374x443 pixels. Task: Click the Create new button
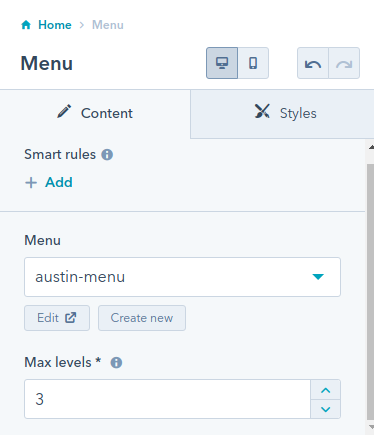click(x=142, y=318)
